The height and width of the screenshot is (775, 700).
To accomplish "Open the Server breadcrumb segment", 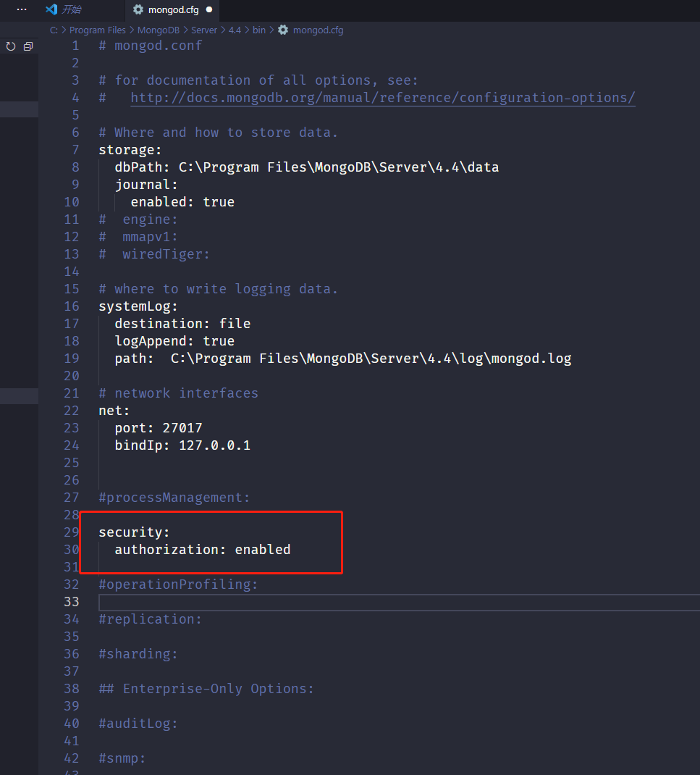I will click(x=204, y=30).
